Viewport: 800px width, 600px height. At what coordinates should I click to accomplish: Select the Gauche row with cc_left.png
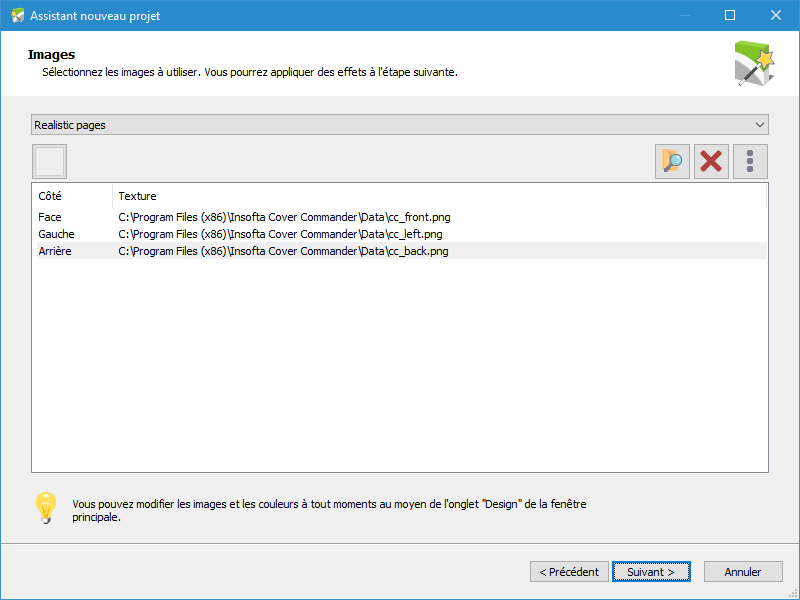point(402,234)
